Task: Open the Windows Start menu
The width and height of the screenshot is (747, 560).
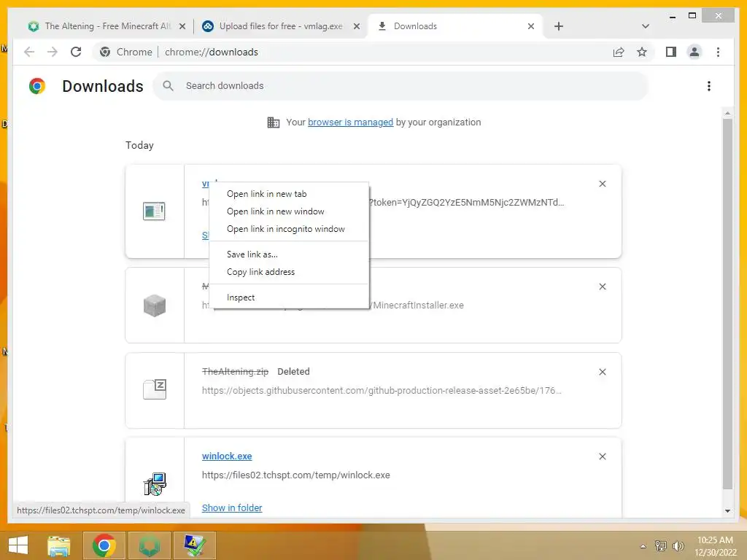Action: click(18, 545)
